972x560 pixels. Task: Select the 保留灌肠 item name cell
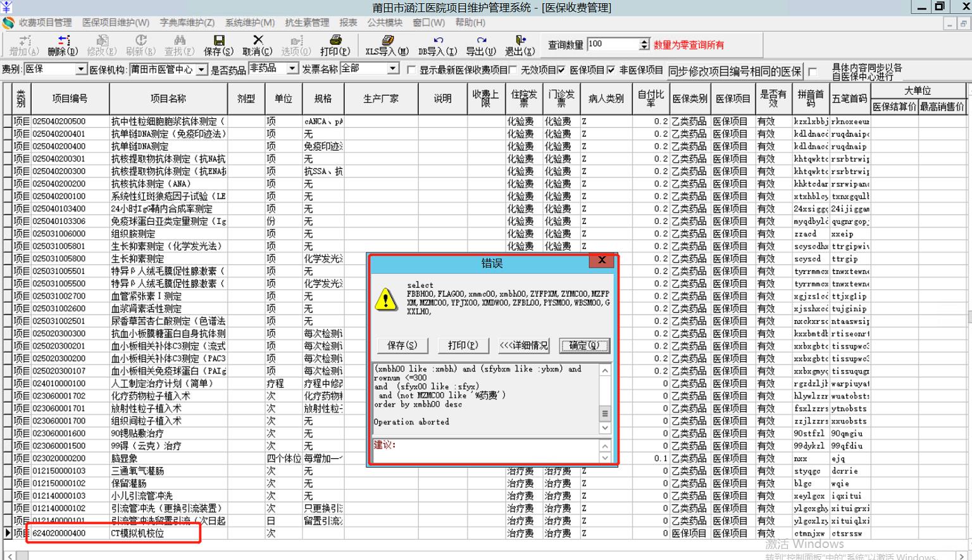click(x=168, y=483)
